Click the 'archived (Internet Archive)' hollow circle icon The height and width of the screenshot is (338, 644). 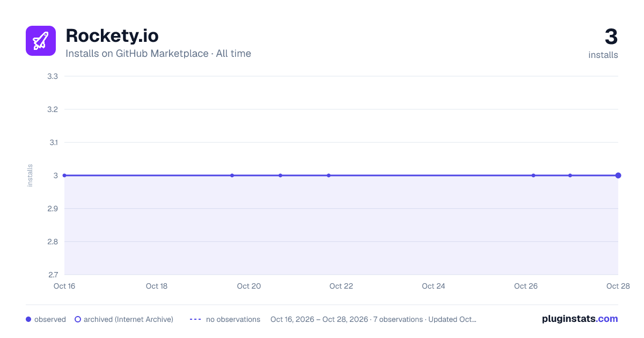coord(78,319)
